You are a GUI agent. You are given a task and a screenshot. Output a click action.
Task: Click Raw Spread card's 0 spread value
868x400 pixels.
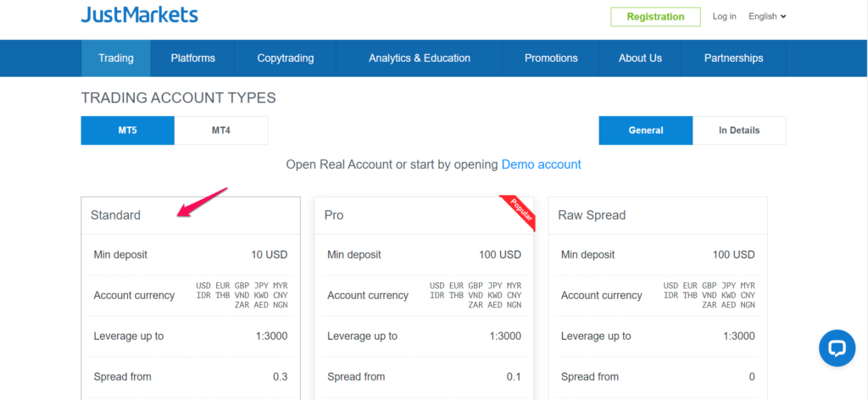click(x=752, y=377)
